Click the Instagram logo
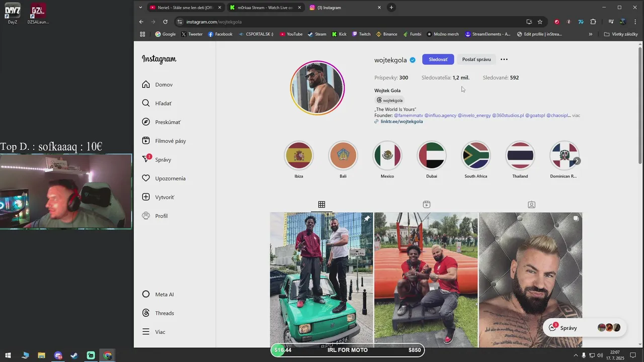The height and width of the screenshot is (362, 644). point(159,59)
